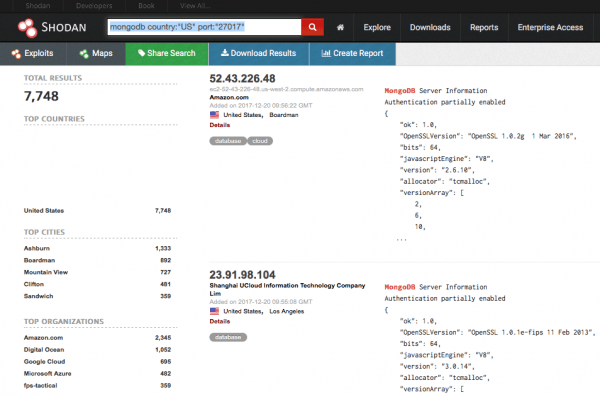Viewport: 600px width, 397px height.
Task: Click "version": "3.0.14" line in second banner
Action: [437, 366]
